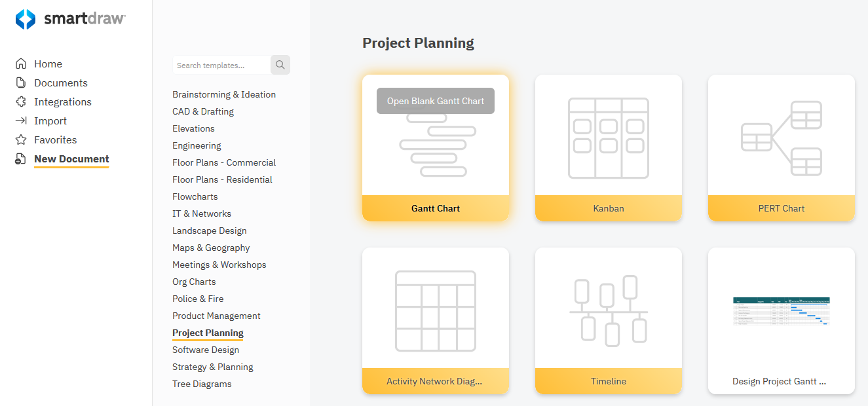The image size is (868, 406).
Task: Click Open Blank Gantt Chart
Action: click(x=435, y=100)
